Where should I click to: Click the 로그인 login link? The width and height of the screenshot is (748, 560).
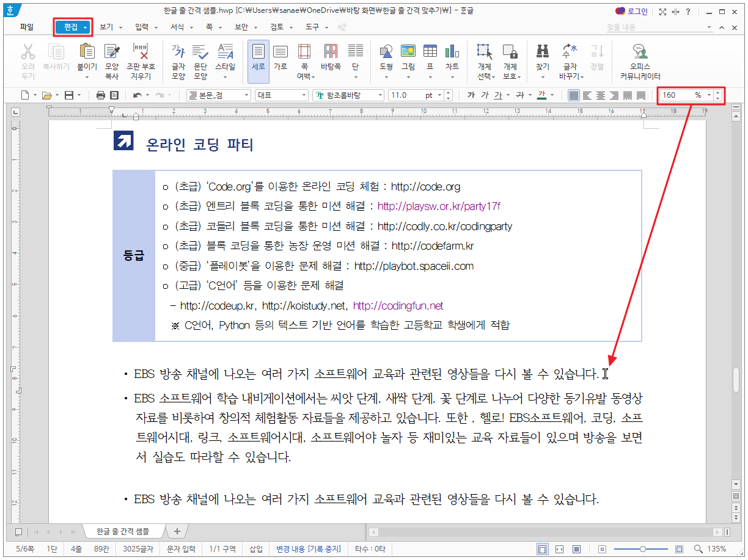pyautogui.click(x=637, y=11)
